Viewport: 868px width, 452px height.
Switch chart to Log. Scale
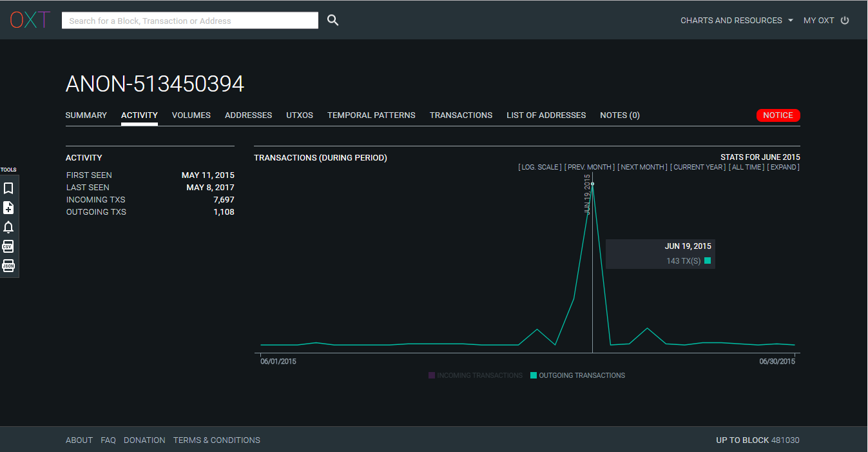point(540,167)
